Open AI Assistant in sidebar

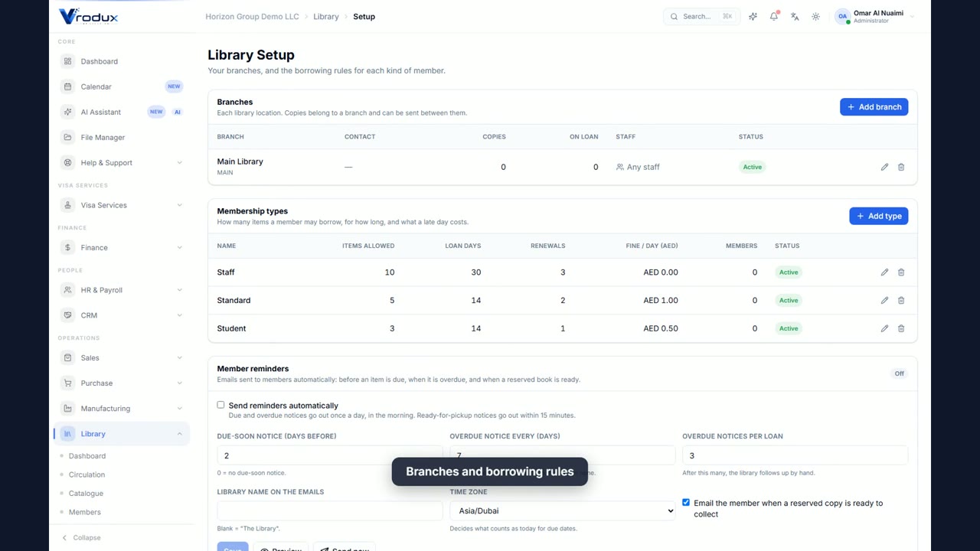(122, 112)
